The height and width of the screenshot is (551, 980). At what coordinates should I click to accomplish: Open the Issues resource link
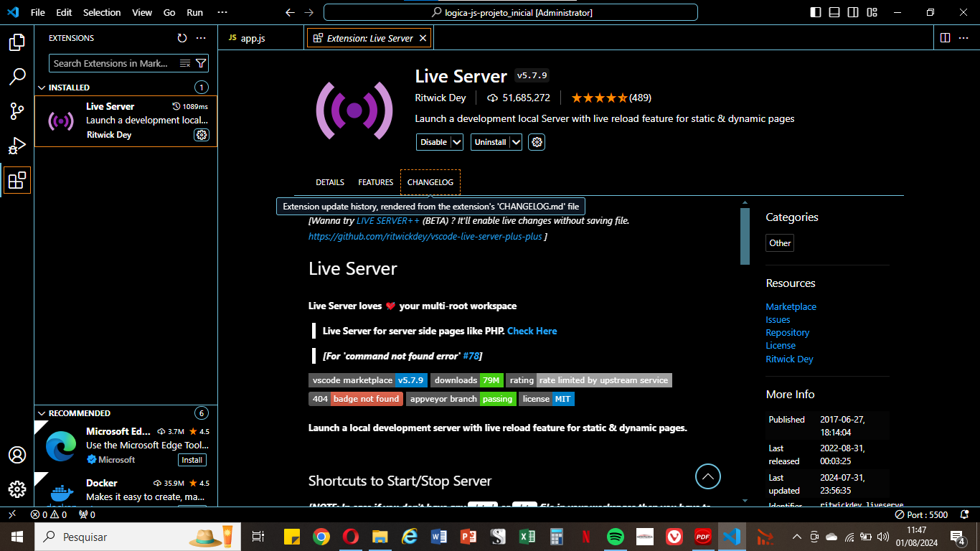point(778,319)
